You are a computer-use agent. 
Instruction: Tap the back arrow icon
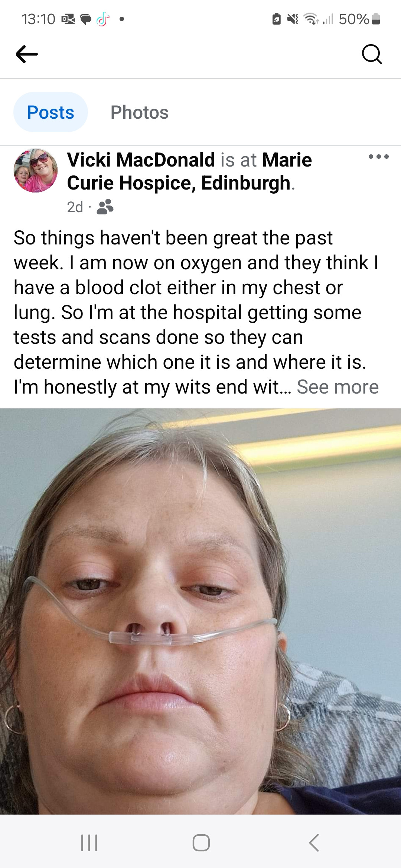27,54
